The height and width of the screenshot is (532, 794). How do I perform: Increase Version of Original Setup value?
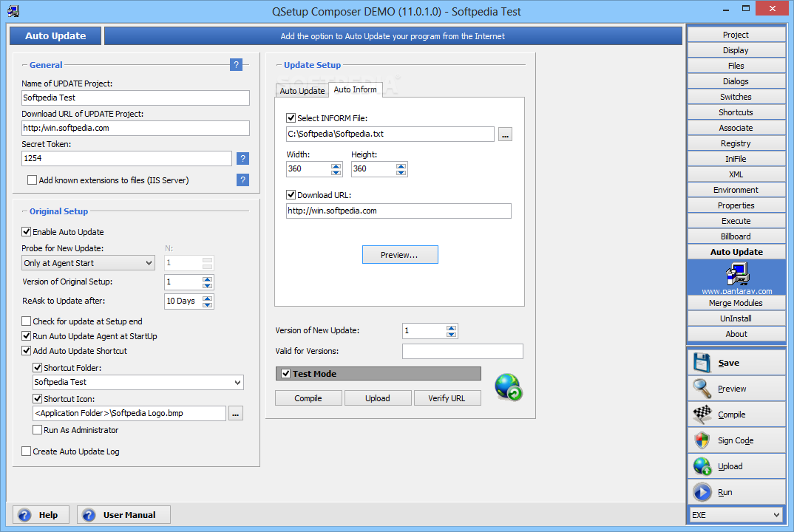[x=207, y=279]
